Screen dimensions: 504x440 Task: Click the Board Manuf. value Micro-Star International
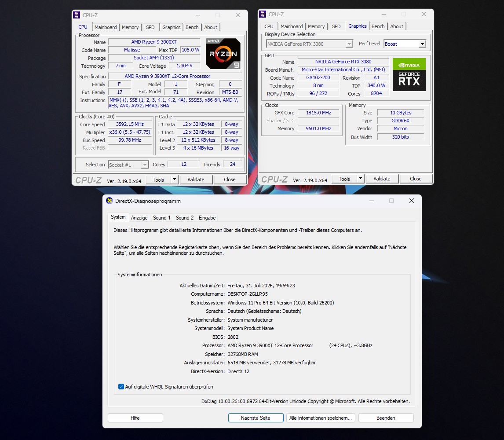click(x=343, y=70)
